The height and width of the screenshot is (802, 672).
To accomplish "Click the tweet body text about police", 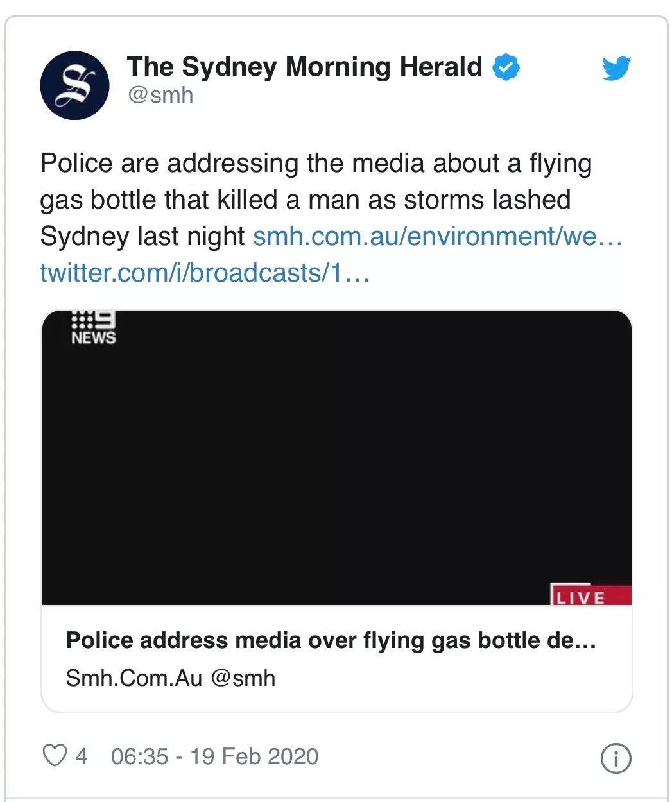I will click(x=316, y=200).
